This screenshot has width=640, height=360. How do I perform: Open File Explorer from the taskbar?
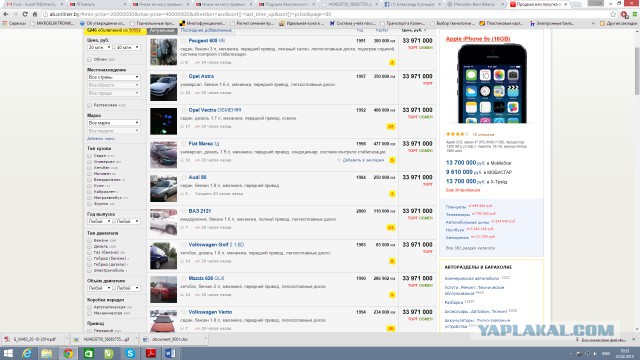47,353
